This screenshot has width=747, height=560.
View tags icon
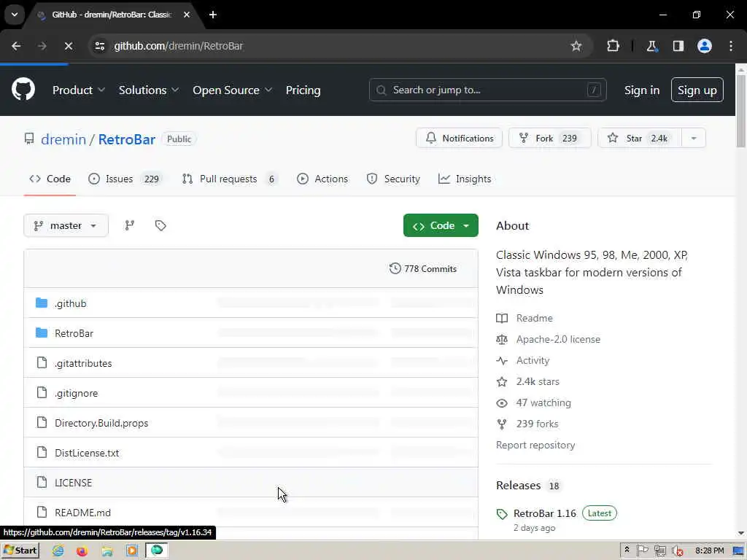(x=160, y=225)
